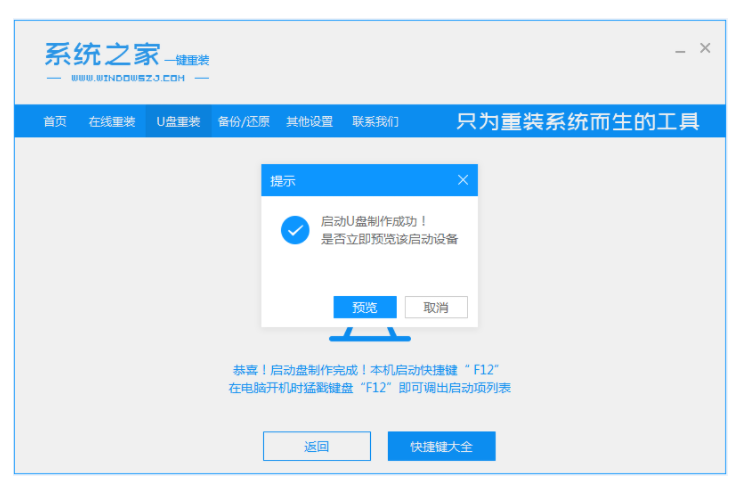Open the 快捷键大全 list
The width and height of the screenshot is (736, 484).
pos(441,446)
